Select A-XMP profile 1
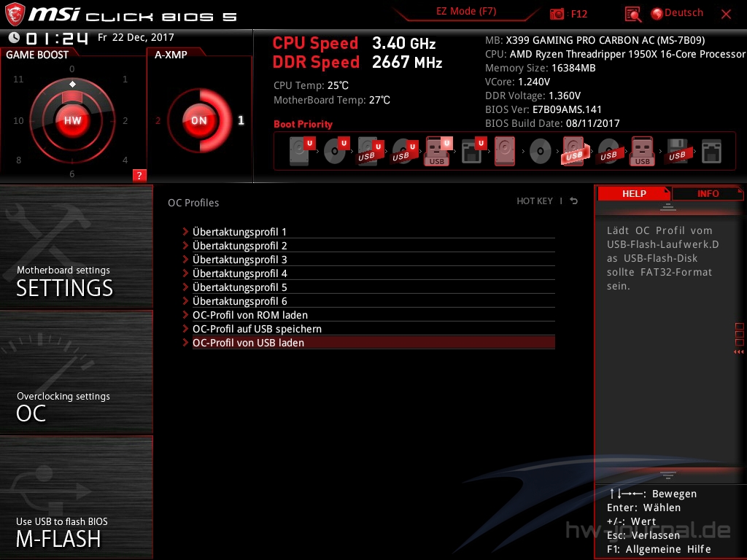 point(241,120)
